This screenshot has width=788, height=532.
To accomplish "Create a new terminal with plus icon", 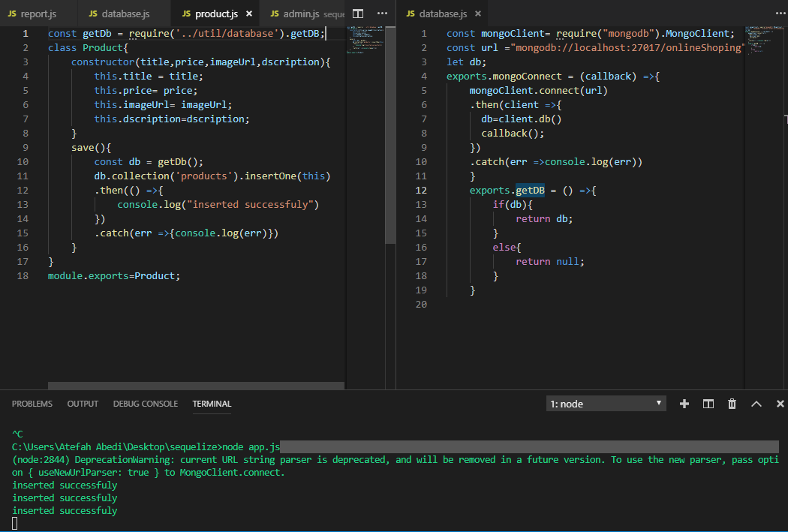I will pos(684,404).
